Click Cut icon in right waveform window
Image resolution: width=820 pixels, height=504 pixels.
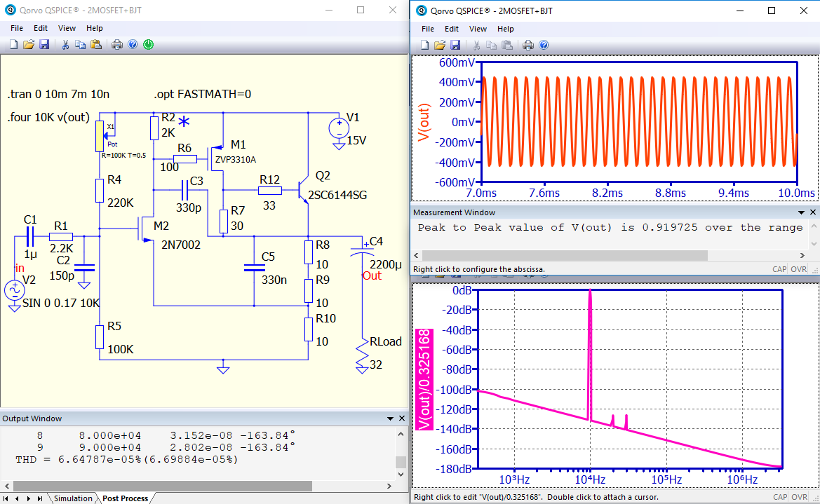pos(476,45)
